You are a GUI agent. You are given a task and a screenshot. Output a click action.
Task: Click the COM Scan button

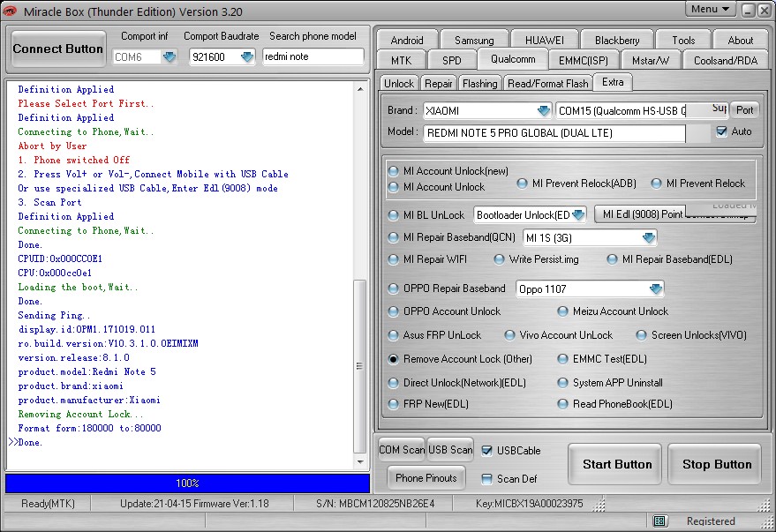point(402,449)
